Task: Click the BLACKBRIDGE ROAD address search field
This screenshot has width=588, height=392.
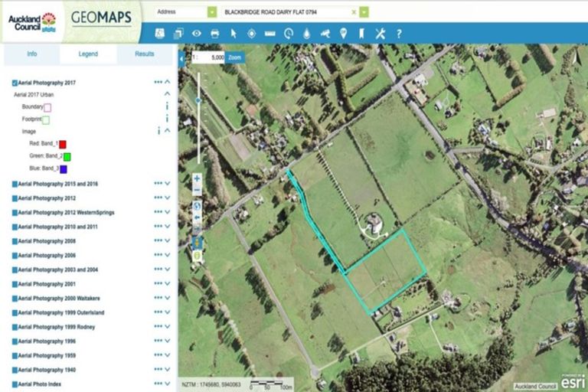Action: (x=285, y=12)
